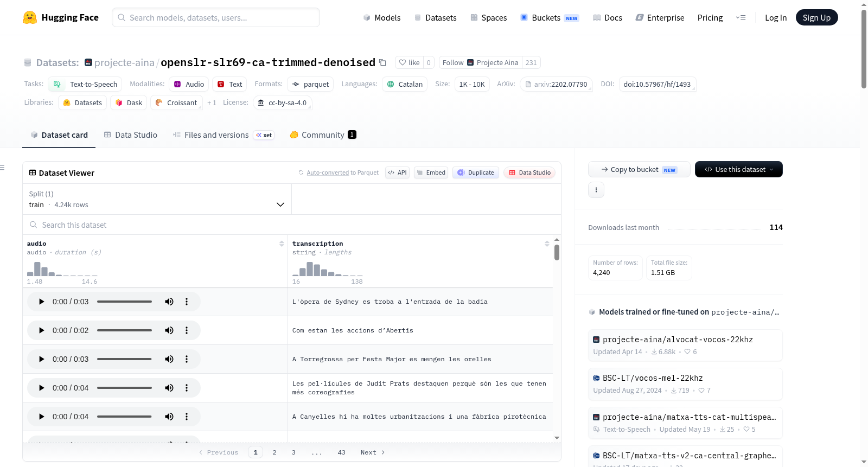The width and height of the screenshot is (868, 467).
Task: Focus the main search models field
Action: pos(216,17)
